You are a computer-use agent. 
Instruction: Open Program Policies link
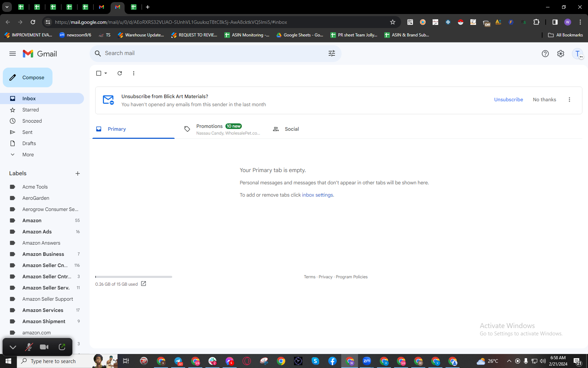pos(352,277)
